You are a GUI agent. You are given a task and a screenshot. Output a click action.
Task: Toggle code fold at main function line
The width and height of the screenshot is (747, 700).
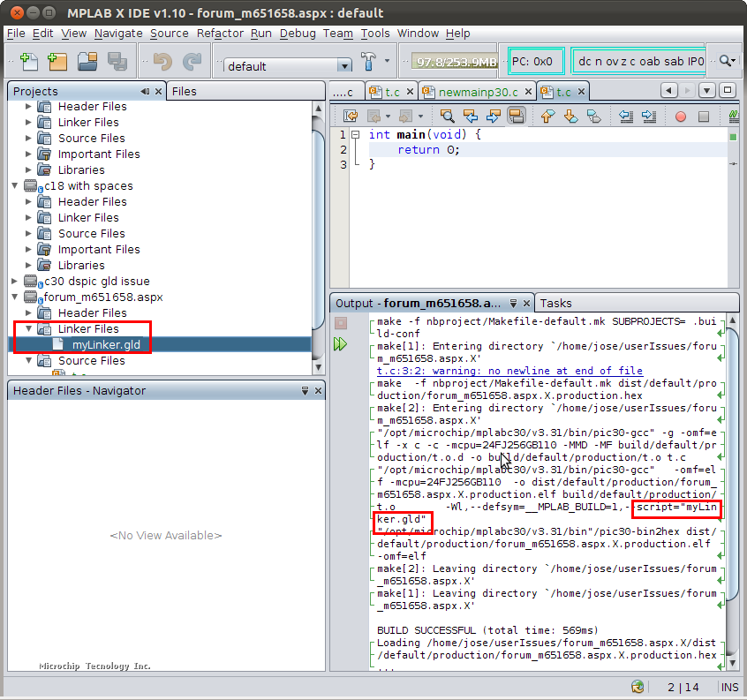pyautogui.click(x=355, y=135)
